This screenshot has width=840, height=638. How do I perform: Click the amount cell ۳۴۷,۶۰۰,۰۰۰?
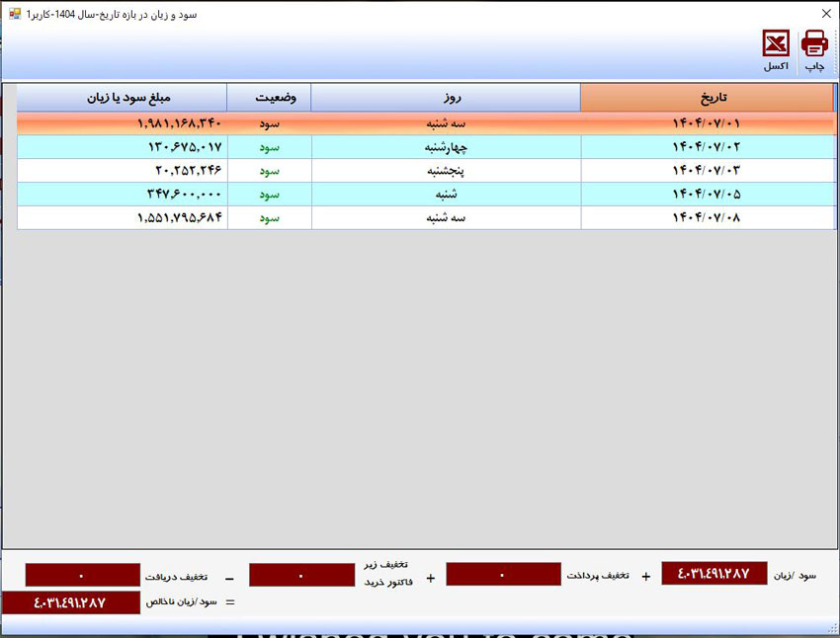point(123,194)
